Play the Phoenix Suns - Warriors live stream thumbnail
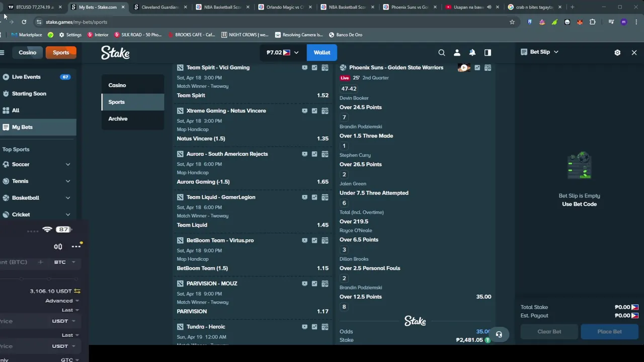The width and height of the screenshot is (644, 362). [x=464, y=67]
